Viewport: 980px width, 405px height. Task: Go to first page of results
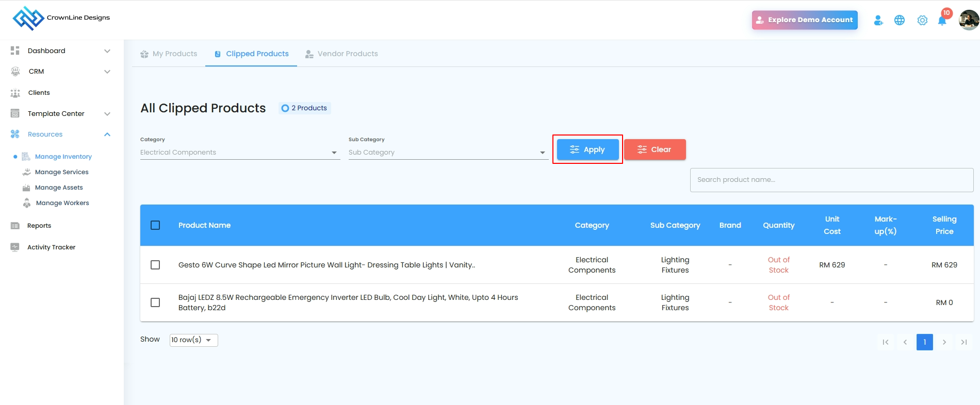(x=886, y=342)
